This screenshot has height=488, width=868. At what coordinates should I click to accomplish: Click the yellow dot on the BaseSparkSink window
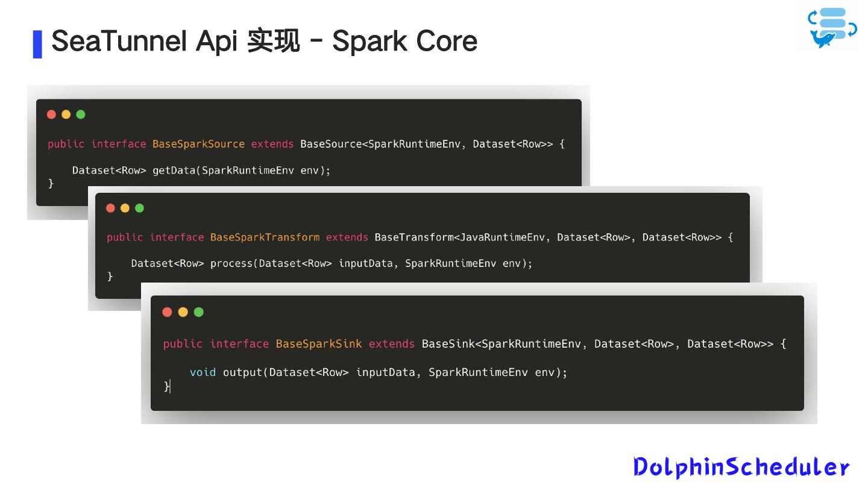pyautogui.click(x=181, y=311)
